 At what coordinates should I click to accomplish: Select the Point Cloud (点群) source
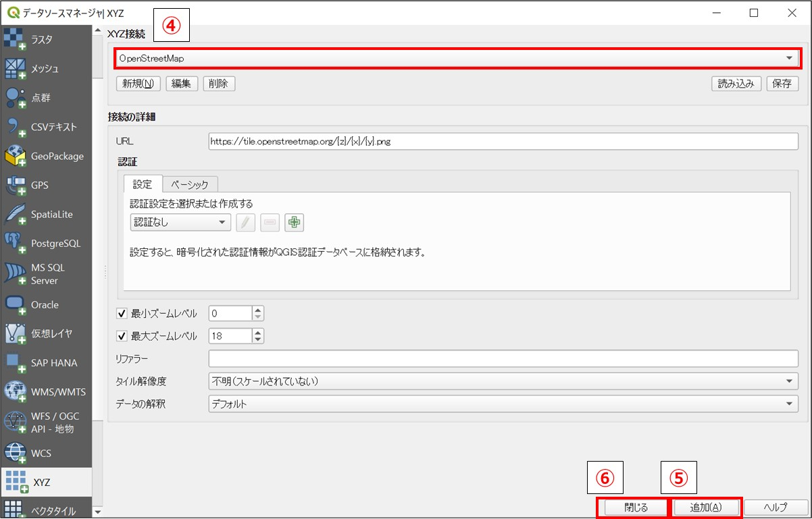(46, 98)
